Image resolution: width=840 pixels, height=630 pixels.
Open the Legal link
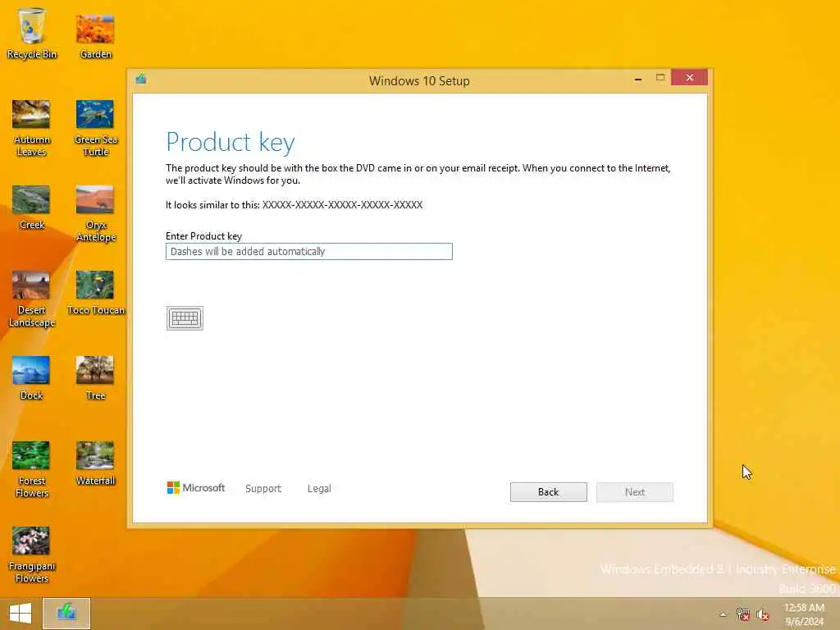[319, 489]
